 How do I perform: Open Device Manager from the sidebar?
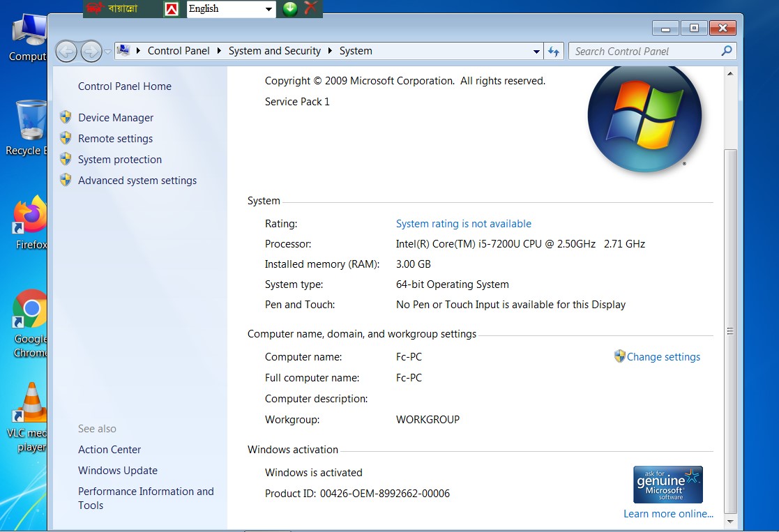pyautogui.click(x=115, y=118)
